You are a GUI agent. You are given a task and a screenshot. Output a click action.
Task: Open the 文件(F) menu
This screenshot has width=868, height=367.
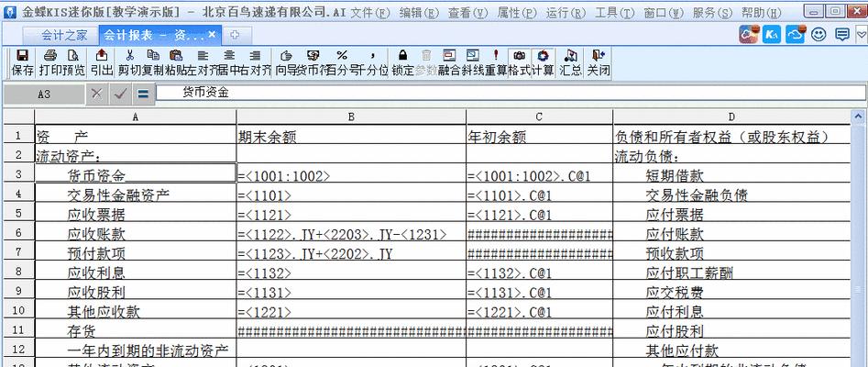370,13
